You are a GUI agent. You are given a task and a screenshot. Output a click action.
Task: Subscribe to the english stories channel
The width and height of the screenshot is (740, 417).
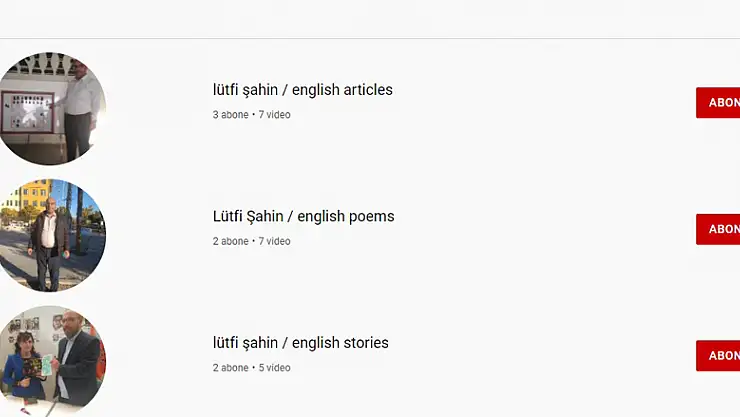coord(720,355)
